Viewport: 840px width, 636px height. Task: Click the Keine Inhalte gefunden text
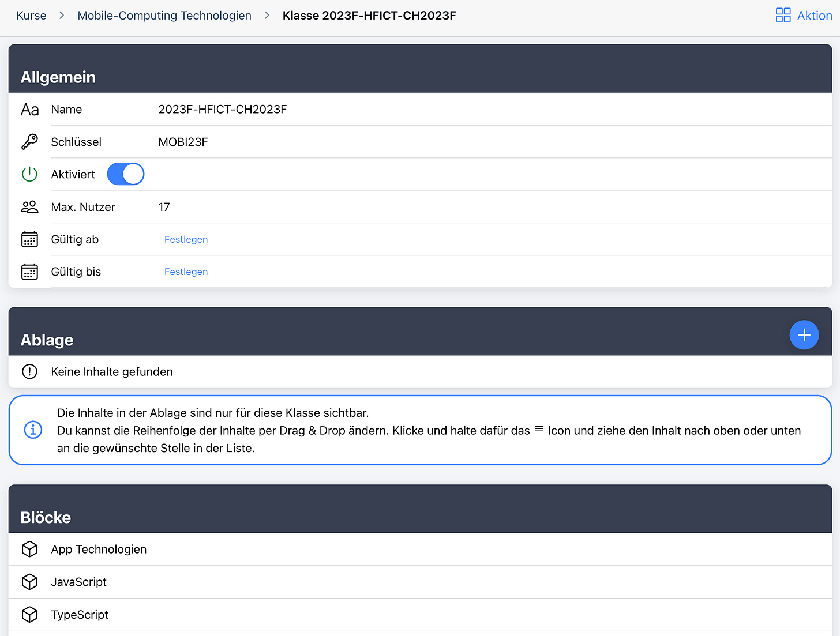coord(112,372)
